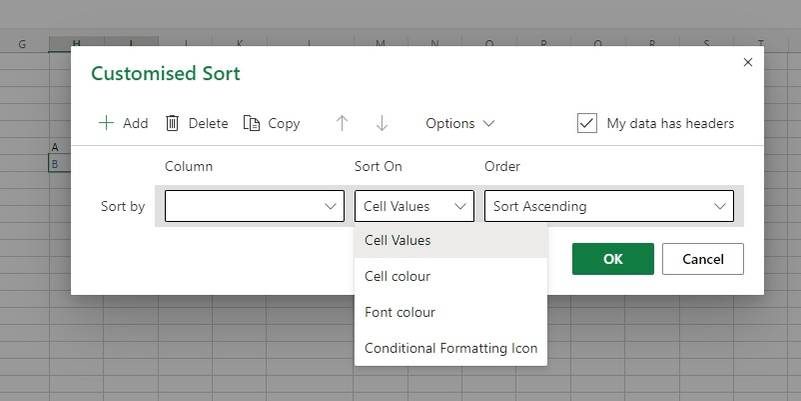The width and height of the screenshot is (801, 401).
Task: Select Cell Values from the list
Action: (398, 240)
